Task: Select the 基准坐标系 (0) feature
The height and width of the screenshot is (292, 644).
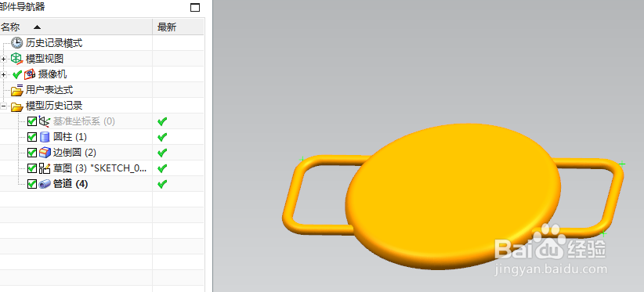Action: tap(84, 121)
